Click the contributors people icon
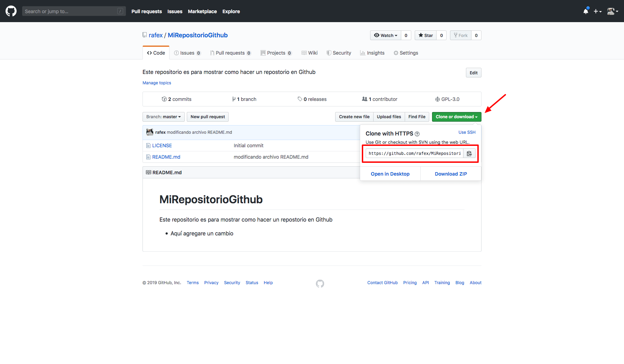Screen dimensions: 624x364 click(x=365, y=99)
